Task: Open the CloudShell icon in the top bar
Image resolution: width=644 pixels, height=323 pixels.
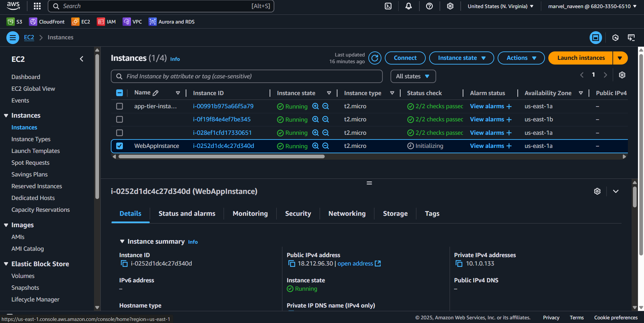Action: tap(388, 6)
